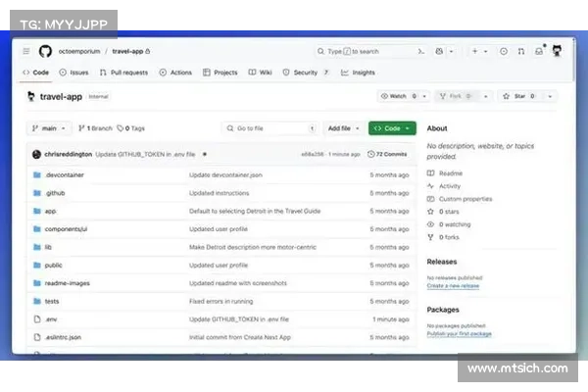Screen dimensions: 588x392
Task: Click the travel-app repository avatar icon
Action: point(31,96)
